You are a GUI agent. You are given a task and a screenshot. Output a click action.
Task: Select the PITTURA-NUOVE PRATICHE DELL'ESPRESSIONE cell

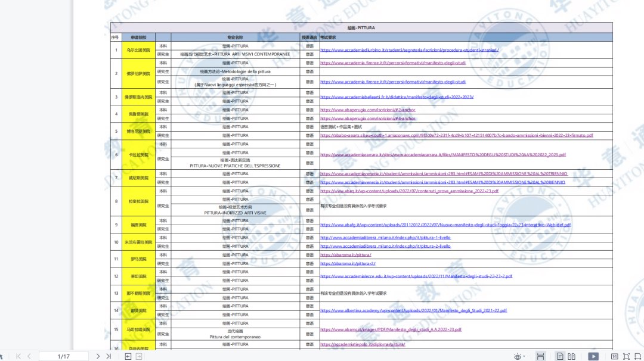click(x=236, y=163)
